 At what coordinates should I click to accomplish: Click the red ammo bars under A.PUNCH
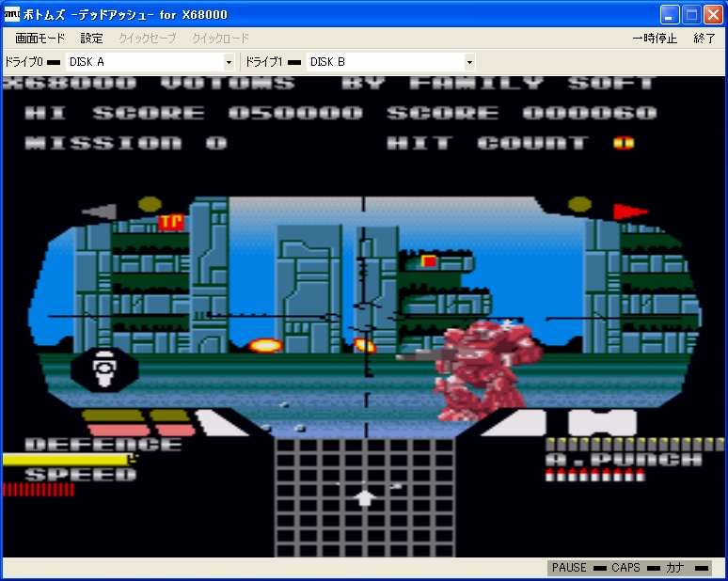[x=595, y=475]
